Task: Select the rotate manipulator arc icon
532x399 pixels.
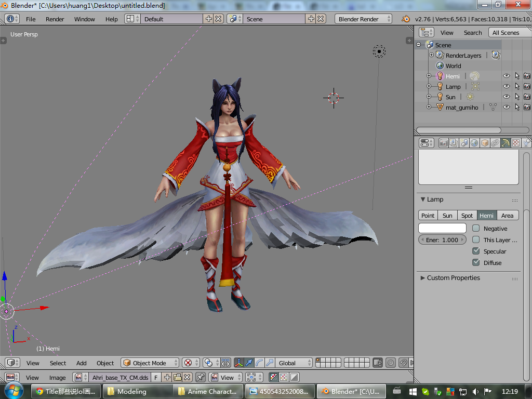Action: click(259, 363)
